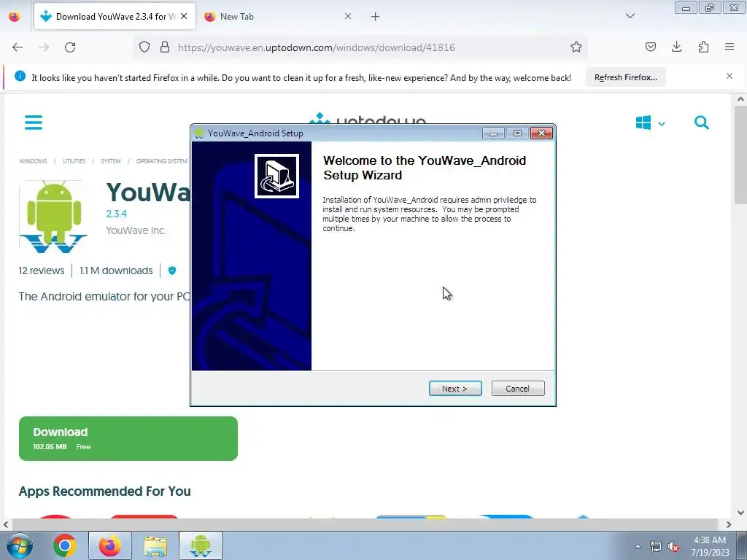747x560 pixels.
Task: Show hidden system tray icons
Action: click(638, 546)
